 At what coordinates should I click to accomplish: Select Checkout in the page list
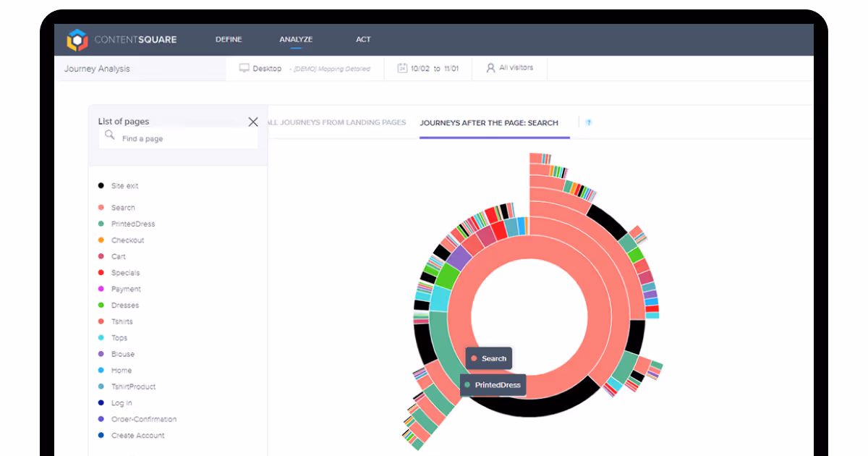[128, 240]
